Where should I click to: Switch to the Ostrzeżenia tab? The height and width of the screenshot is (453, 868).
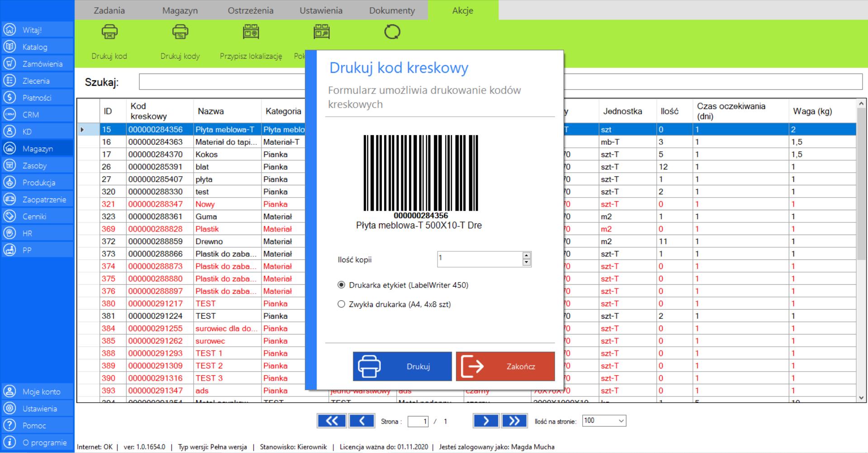point(251,10)
